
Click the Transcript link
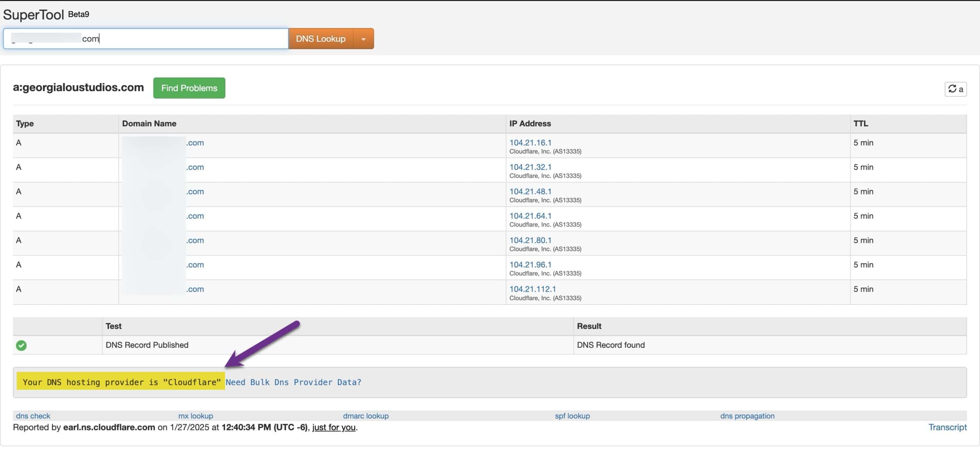pos(947,427)
